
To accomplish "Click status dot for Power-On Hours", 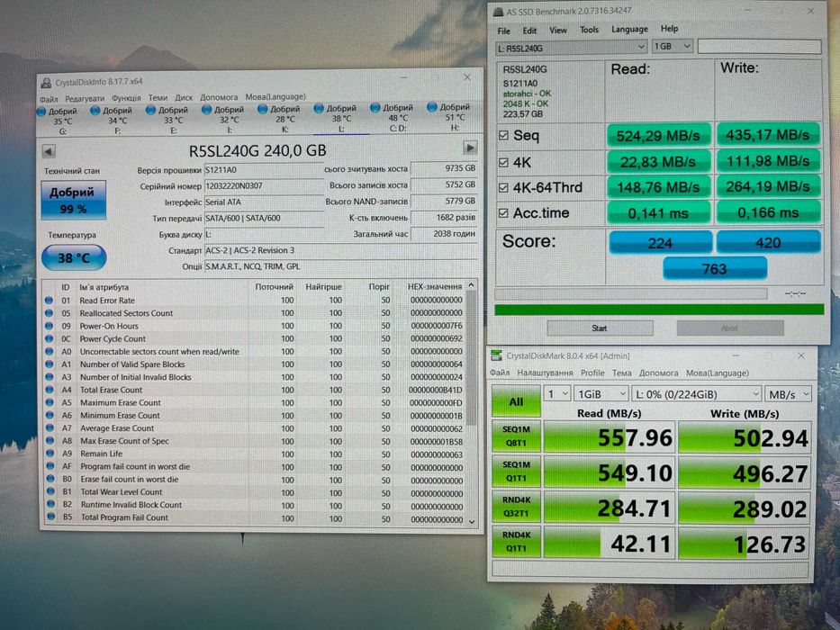I will click(x=50, y=326).
